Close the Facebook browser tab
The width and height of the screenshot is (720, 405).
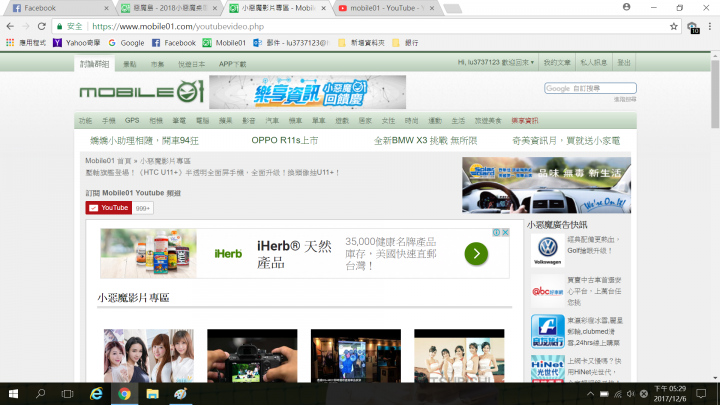click(x=107, y=8)
